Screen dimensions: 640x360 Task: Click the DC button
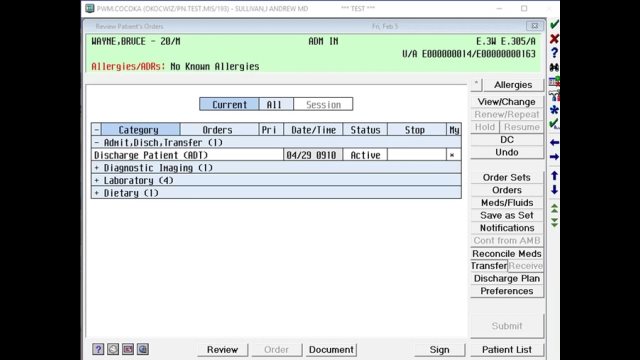507,140
